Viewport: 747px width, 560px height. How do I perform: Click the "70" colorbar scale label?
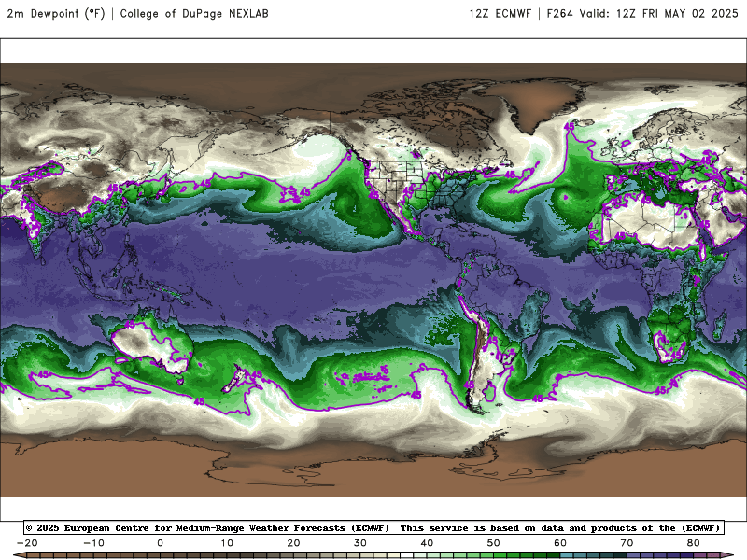tap(627, 543)
